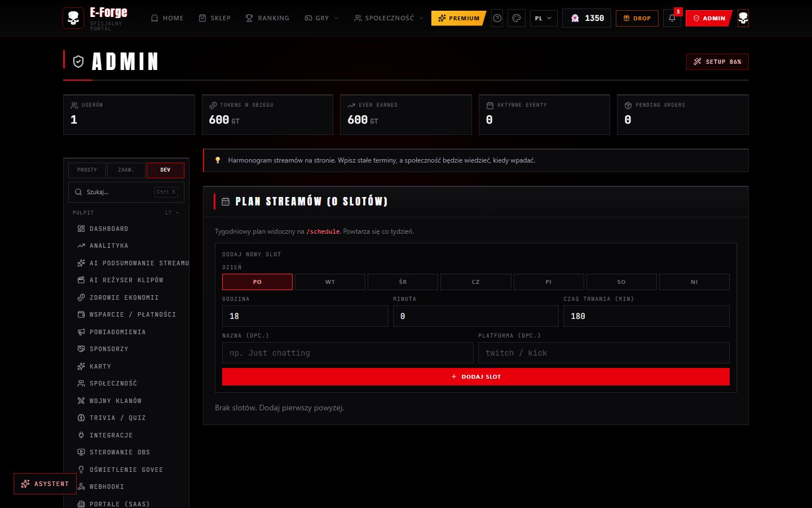Switch to the Zaaw. mode tab
Image resolution: width=812 pixels, height=508 pixels.
[126, 170]
